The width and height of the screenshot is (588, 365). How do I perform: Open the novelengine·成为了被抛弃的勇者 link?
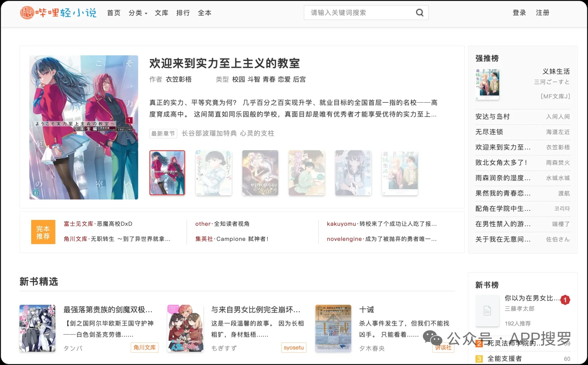pos(382,239)
